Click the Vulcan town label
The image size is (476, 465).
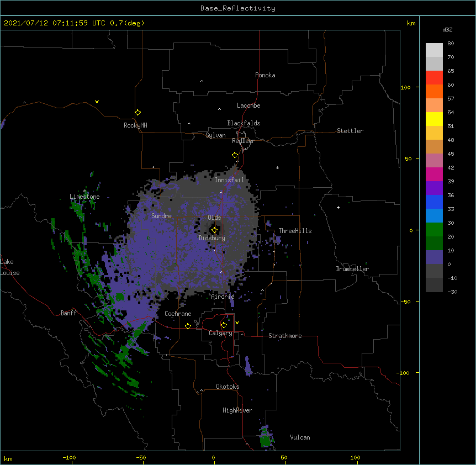click(300, 437)
